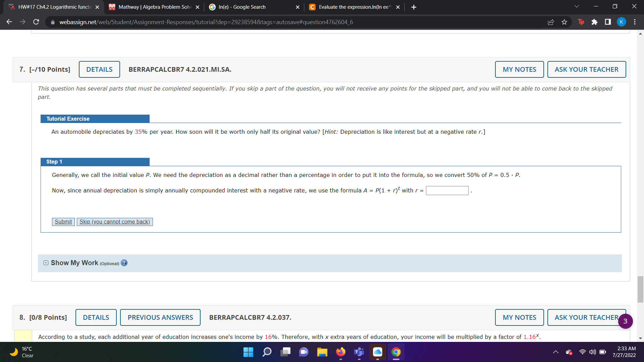
Task: Click Skip (you cannot come back)
Action: 114,222
